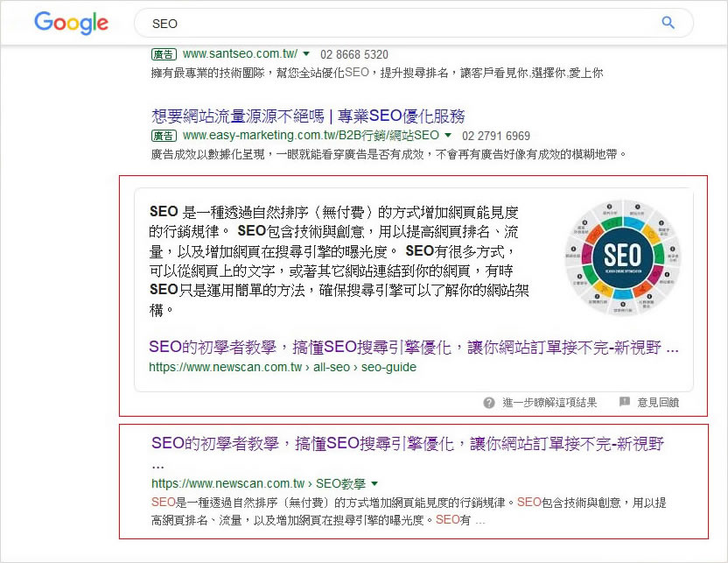Image resolution: width=728 pixels, height=563 pixels.
Task: Click the feedback flag icon
Action: click(625, 403)
